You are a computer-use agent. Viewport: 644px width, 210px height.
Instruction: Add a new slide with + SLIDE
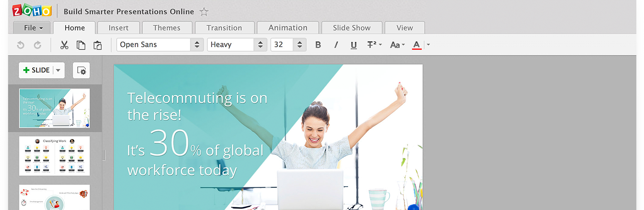coord(36,70)
